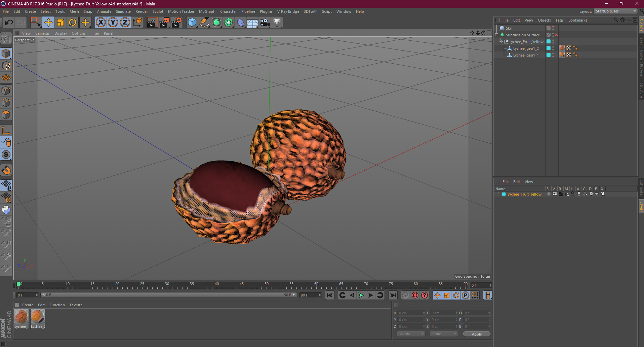Click the Undo arrow icon

pos(9,23)
